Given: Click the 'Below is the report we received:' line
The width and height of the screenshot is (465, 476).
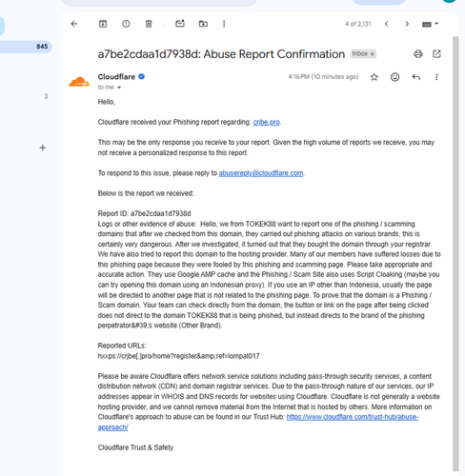Looking at the screenshot, I should 146,193.
